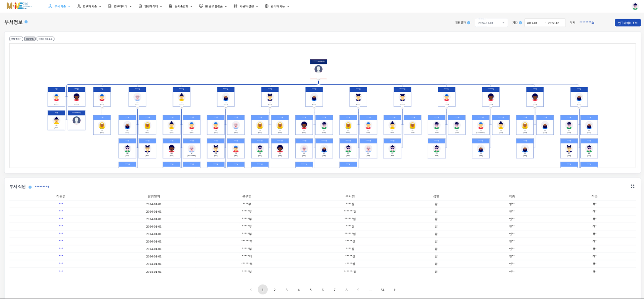Image resolution: width=644 pixels, height=299 pixels.
Task: Click info icon beside 개편일자 label
Action: [x=469, y=23]
